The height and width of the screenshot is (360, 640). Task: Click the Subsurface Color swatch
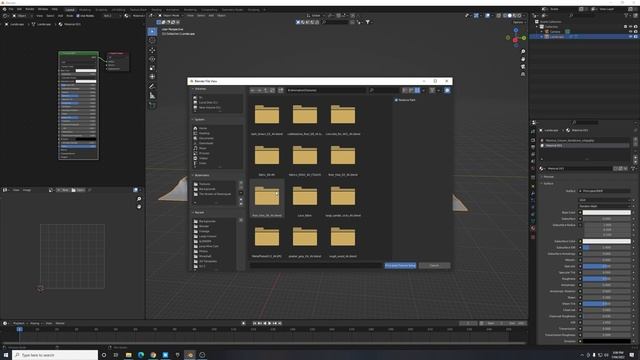(x=607, y=241)
